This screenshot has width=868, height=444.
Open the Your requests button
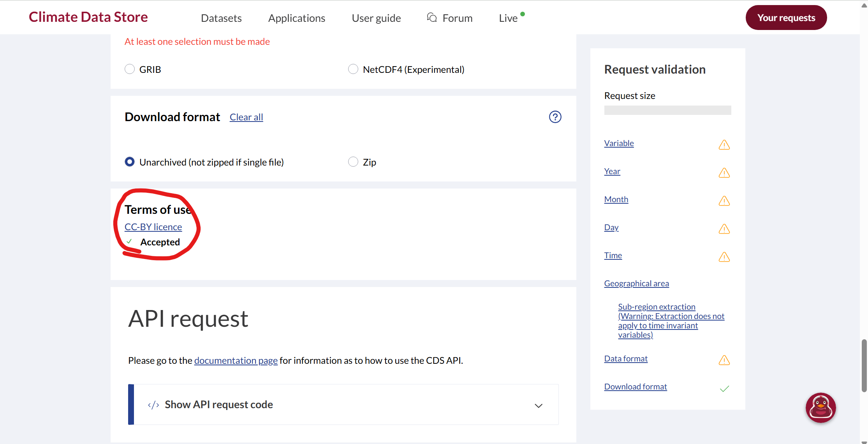coord(786,18)
